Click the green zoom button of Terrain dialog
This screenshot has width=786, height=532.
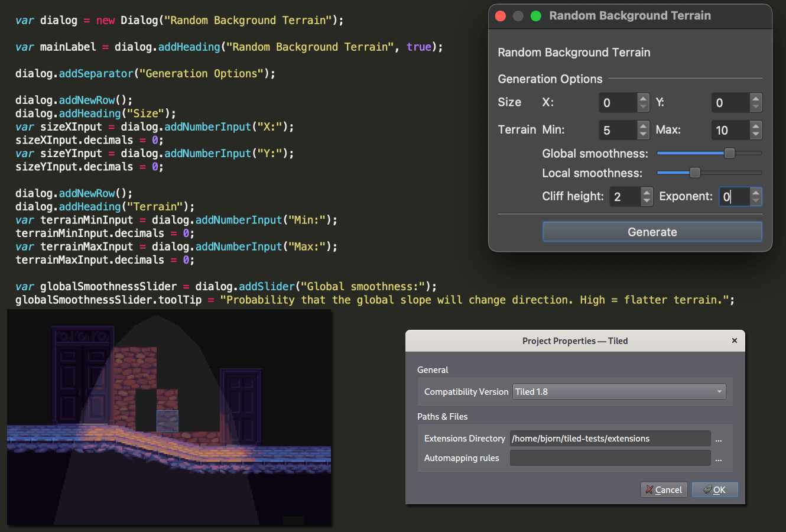pos(536,16)
